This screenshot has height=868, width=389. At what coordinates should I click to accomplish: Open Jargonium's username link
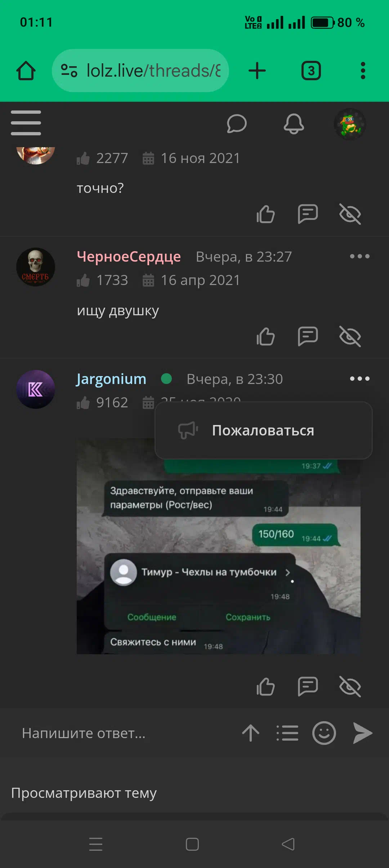coord(111,379)
